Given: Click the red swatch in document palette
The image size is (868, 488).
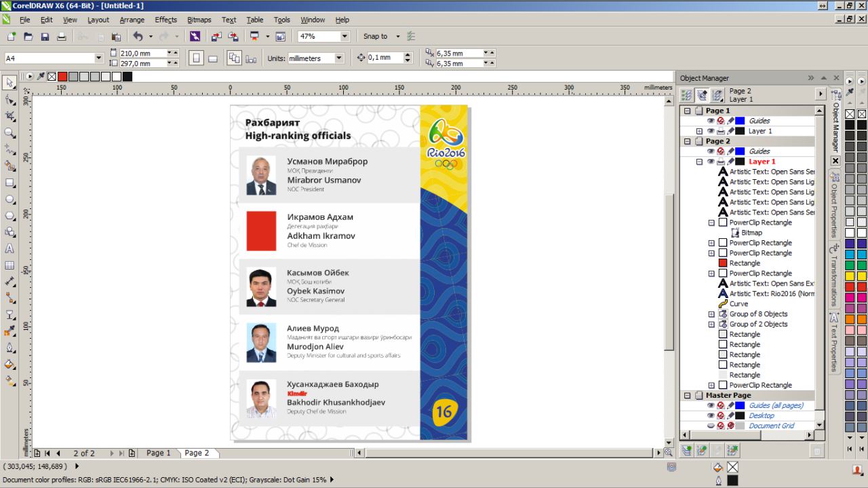Looking at the screenshot, I should pos(62,77).
